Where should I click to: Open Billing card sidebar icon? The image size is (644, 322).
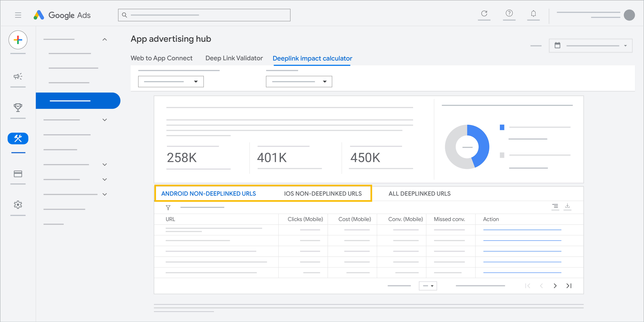click(x=18, y=174)
